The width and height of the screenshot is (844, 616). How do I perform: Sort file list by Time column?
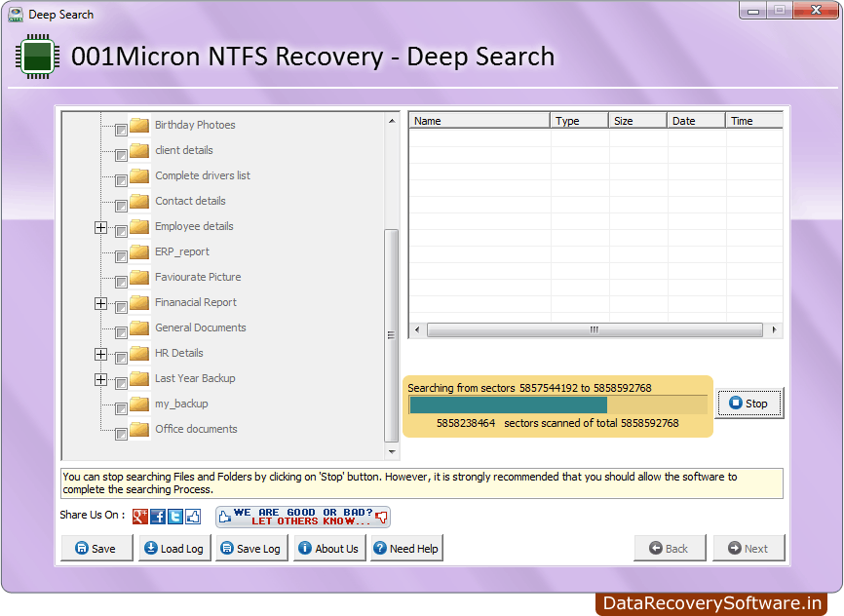[x=754, y=121]
